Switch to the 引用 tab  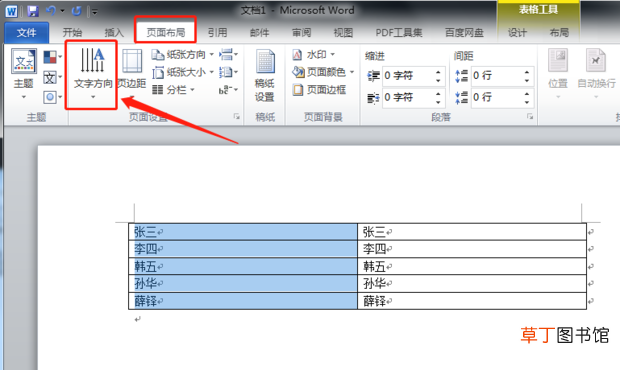point(217,33)
